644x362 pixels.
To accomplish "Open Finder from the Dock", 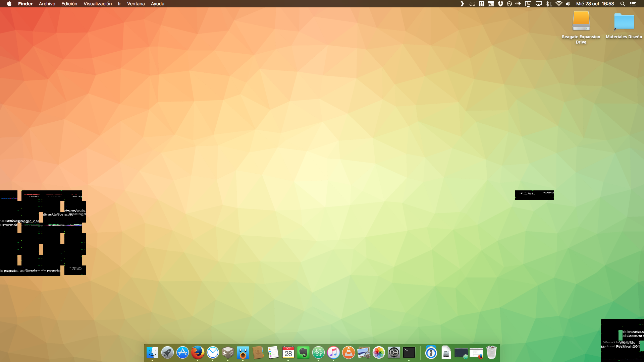I will point(152,353).
